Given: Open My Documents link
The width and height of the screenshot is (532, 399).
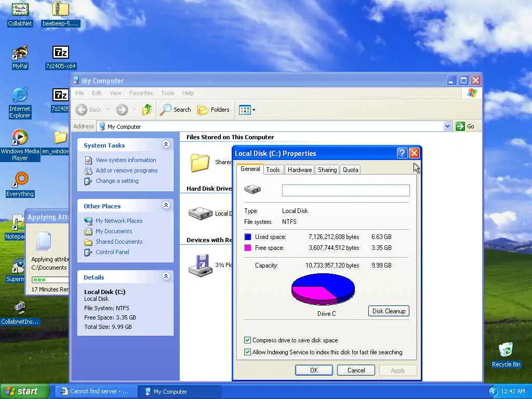Looking at the screenshot, I should [114, 231].
